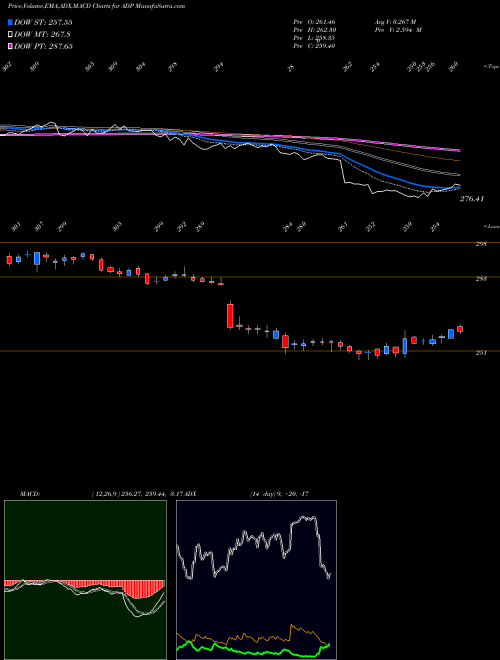Screen dimensions: 500x660
Task: Select the 'Avg V: 0.267 M' value
Action: (395, 21)
